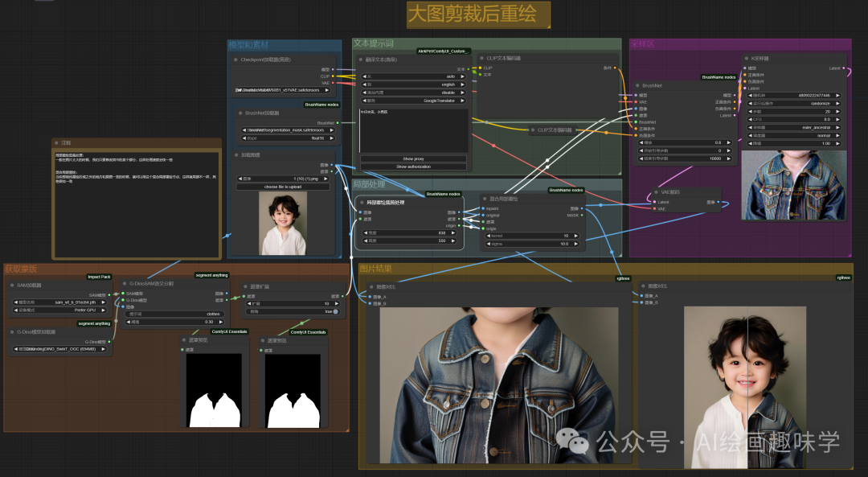Toggle the 倒角 true switch in 遮罩扩展
Viewport: 868px width, 477px height.
click(x=335, y=311)
